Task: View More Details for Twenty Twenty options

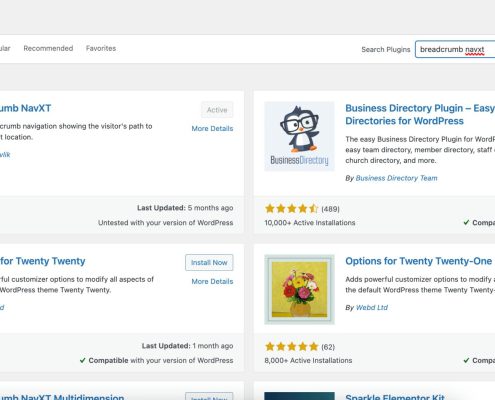Action: (212, 281)
